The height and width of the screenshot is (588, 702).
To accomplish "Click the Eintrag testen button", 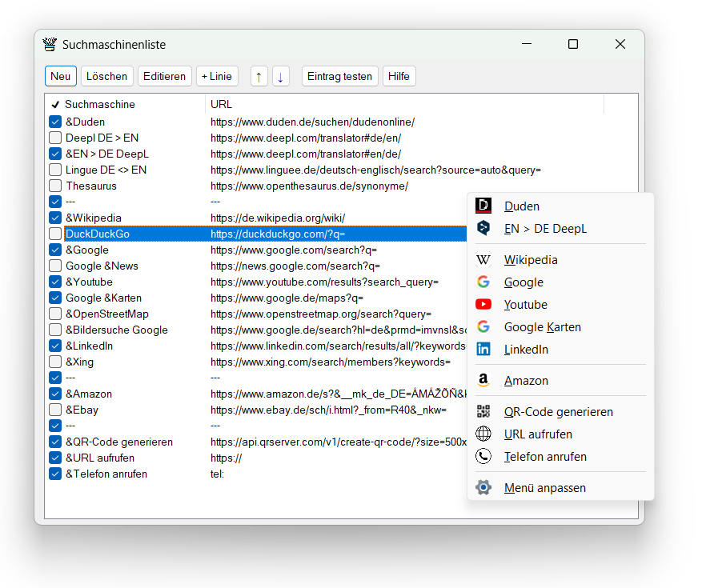I will [x=340, y=77].
